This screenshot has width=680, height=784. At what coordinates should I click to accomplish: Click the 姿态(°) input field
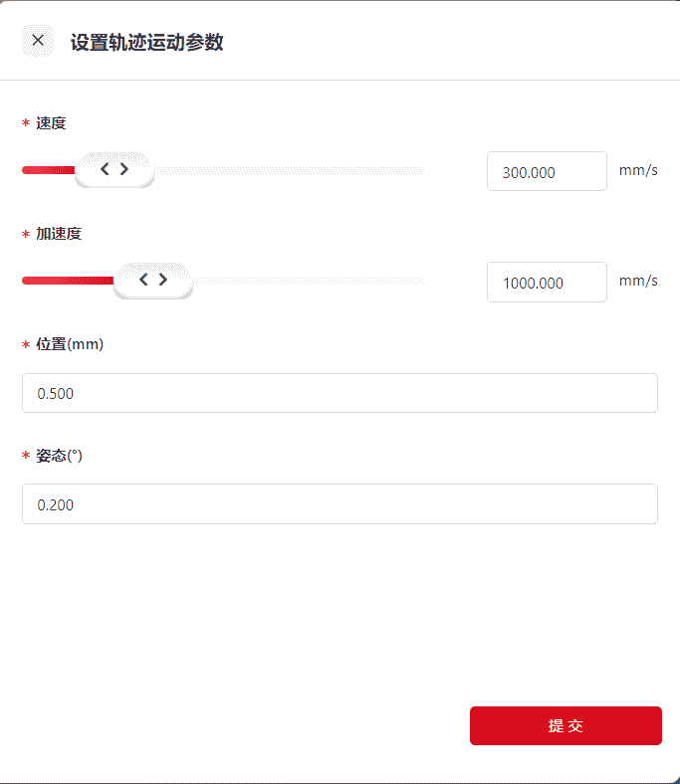click(x=340, y=503)
